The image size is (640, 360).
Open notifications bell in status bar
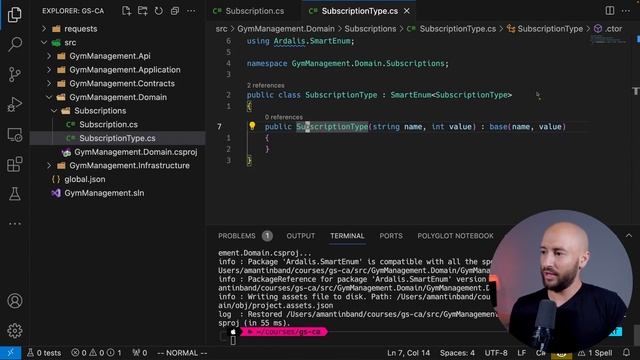click(x=627, y=353)
